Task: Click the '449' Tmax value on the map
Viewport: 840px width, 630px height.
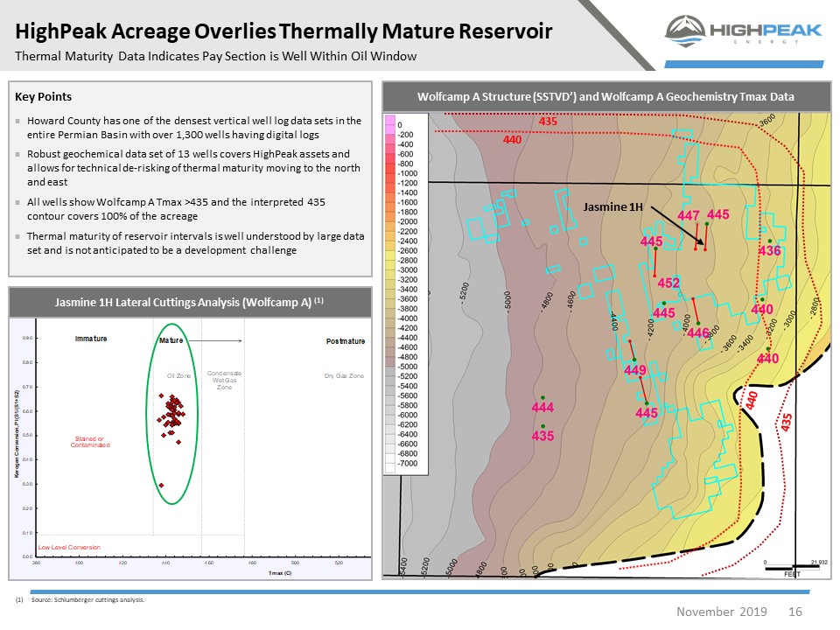Action: pos(635,370)
